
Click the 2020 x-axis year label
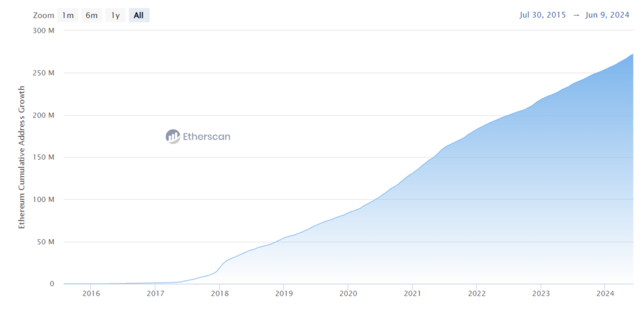348,294
